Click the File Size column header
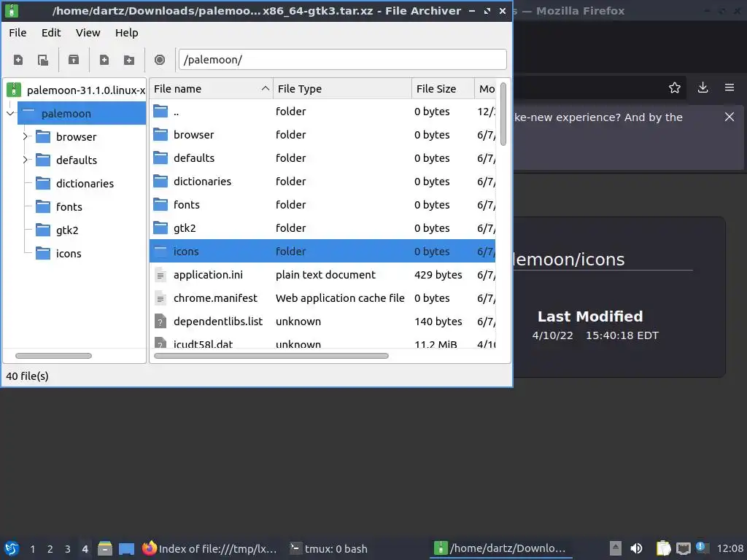747x560 pixels. [443, 88]
